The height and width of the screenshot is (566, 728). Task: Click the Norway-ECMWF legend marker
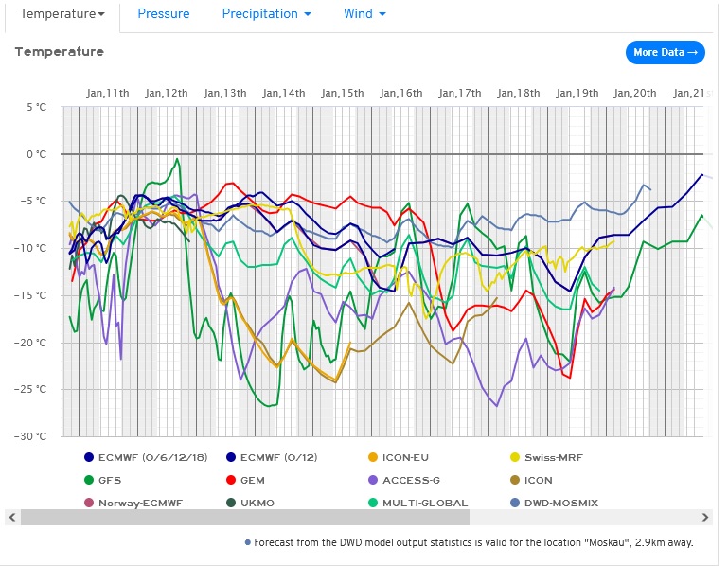click(89, 503)
